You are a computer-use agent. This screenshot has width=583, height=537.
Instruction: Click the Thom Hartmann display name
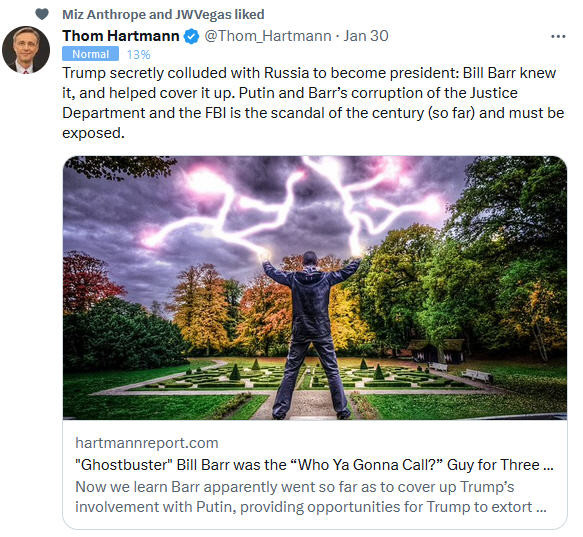[121, 36]
